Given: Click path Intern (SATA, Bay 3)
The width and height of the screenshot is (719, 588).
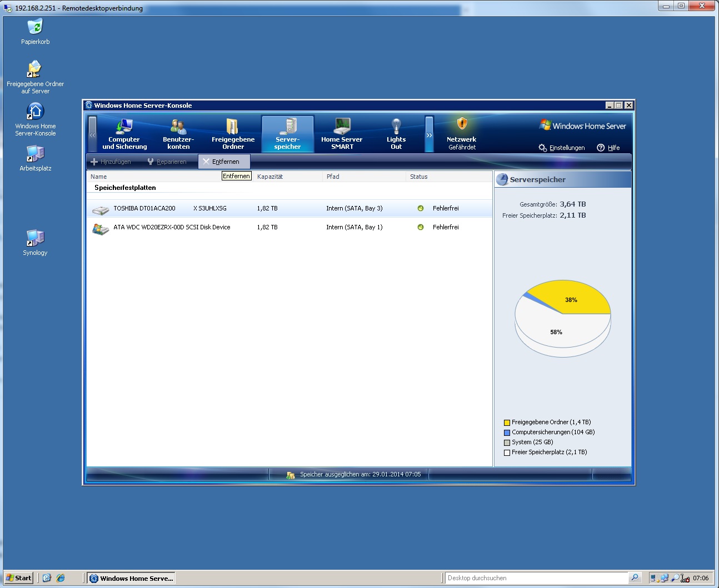Looking at the screenshot, I should click(354, 208).
